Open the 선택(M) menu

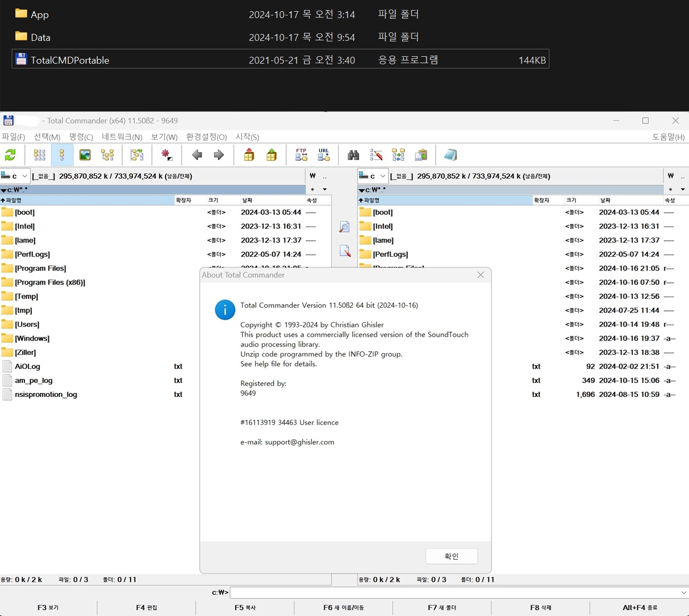[47, 137]
